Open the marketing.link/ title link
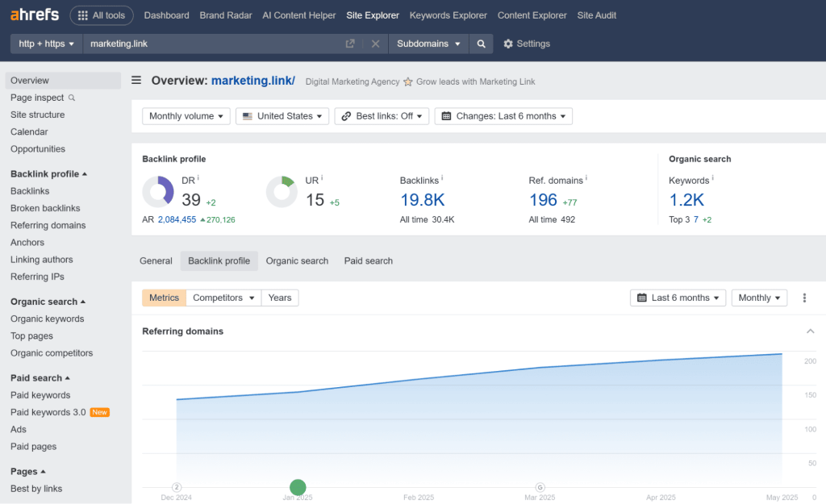Viewport: 826px width, 504px height. tap(252, 81)
